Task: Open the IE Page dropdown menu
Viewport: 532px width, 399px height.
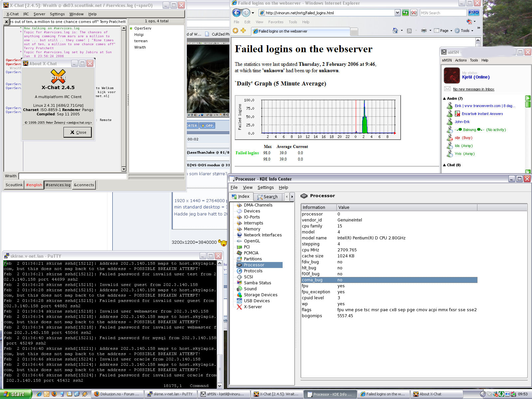Action: click(x=443, y=31)
